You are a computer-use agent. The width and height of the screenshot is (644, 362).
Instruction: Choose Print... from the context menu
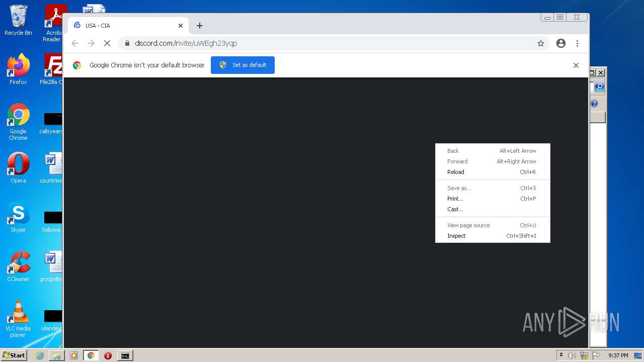[x=493, y=199]
